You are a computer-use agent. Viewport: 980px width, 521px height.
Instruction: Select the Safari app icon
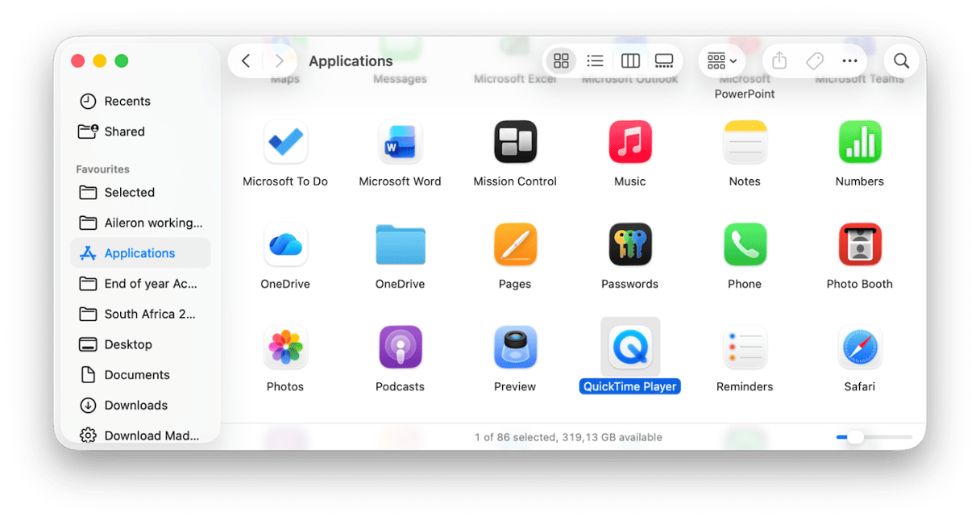pos(860,348)
